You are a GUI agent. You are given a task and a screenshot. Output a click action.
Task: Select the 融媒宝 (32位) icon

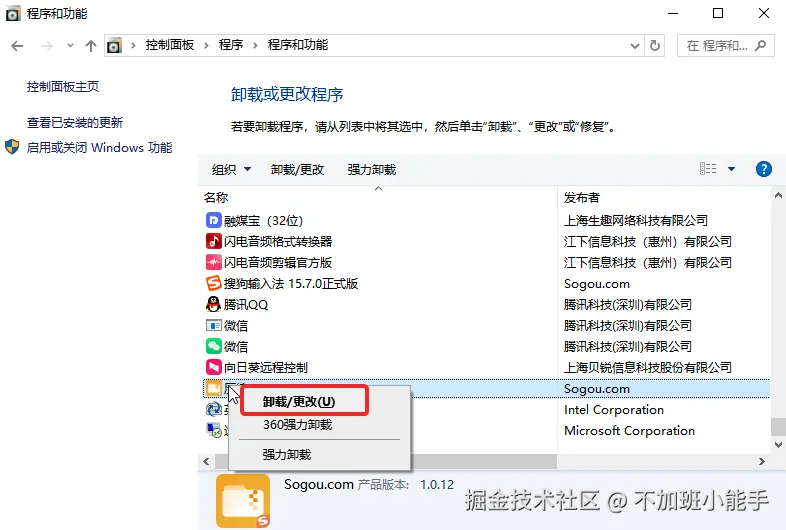tap(214, 220)
